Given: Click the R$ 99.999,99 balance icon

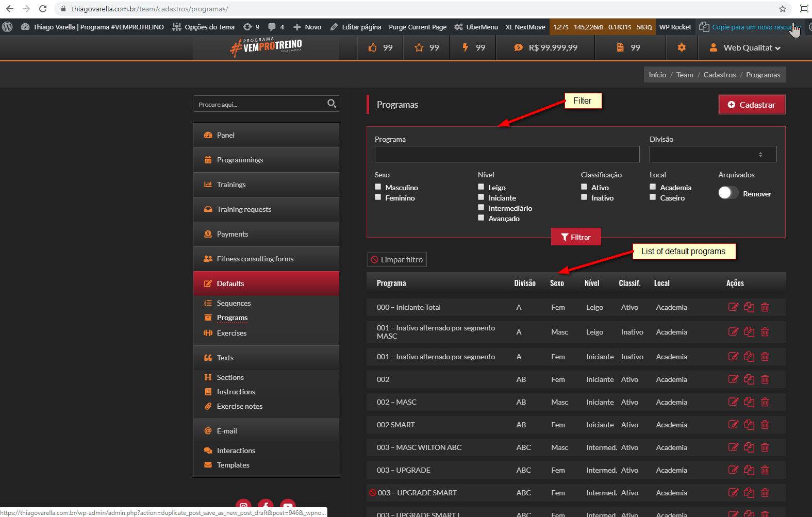Looking at the screenshot, I should (518, 47).
